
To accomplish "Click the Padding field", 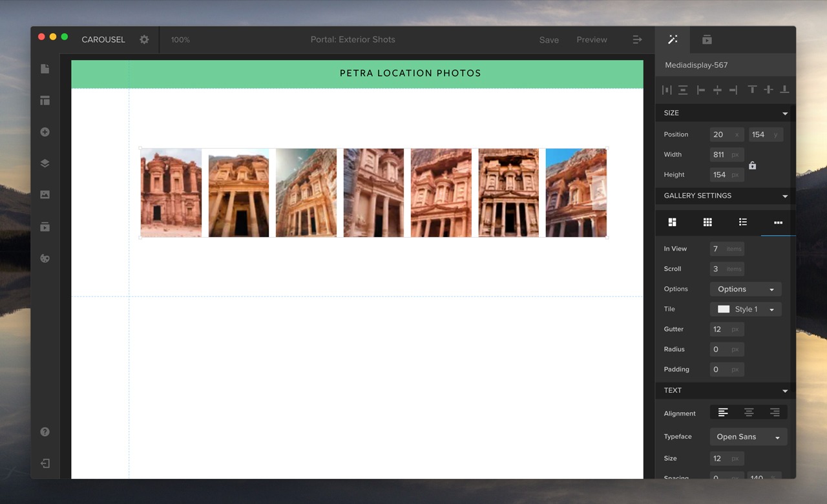I will click(x=727, y=369).
